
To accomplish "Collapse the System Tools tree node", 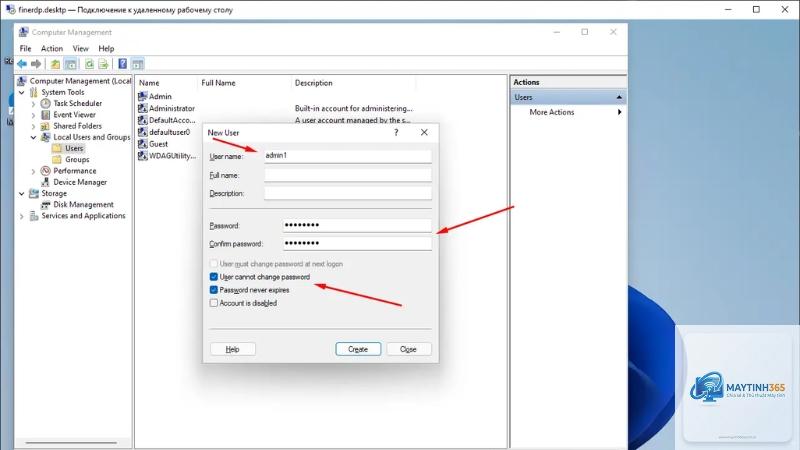I will tap(22, 92).
